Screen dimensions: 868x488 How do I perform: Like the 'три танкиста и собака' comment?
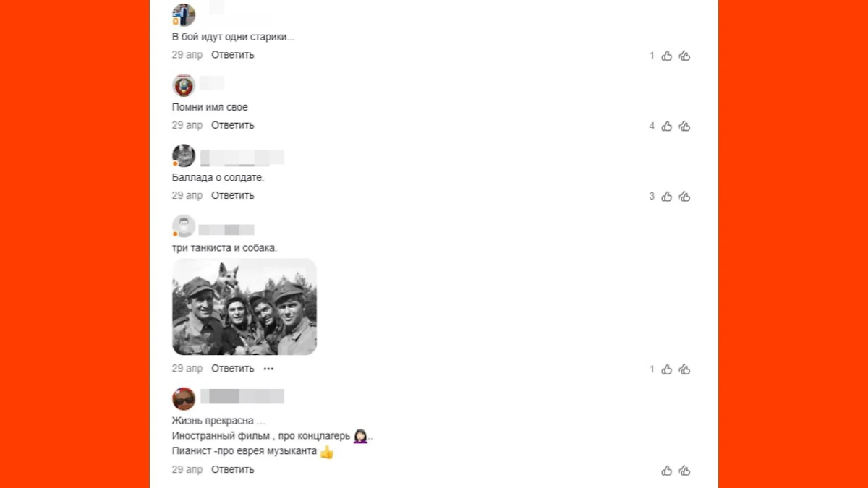coord(667,369)
